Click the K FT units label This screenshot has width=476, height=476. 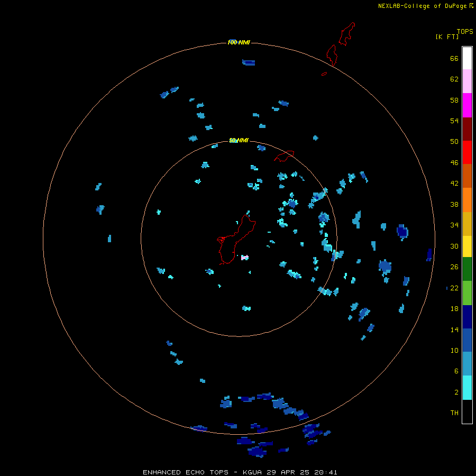(x=447, y=36)
